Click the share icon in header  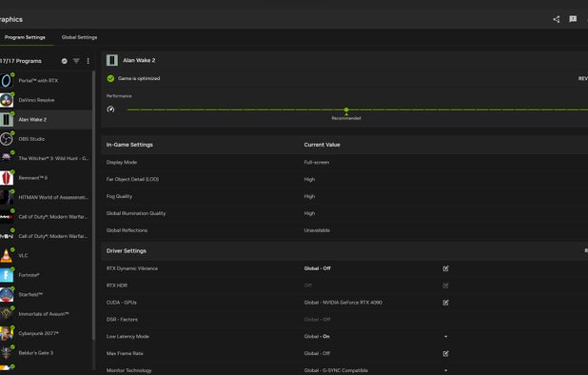[557, 19]
